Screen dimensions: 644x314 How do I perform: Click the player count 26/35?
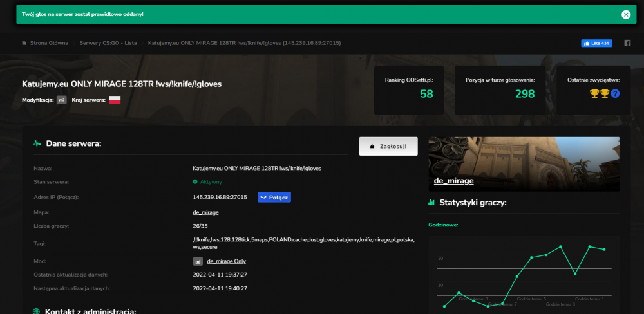(x=200, y=226)
